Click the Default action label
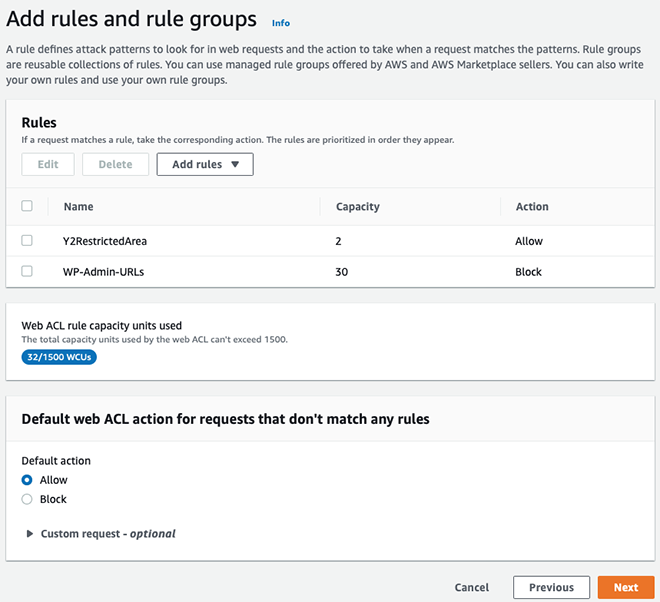Screen dimensions: 660x602 pos(56,461)
